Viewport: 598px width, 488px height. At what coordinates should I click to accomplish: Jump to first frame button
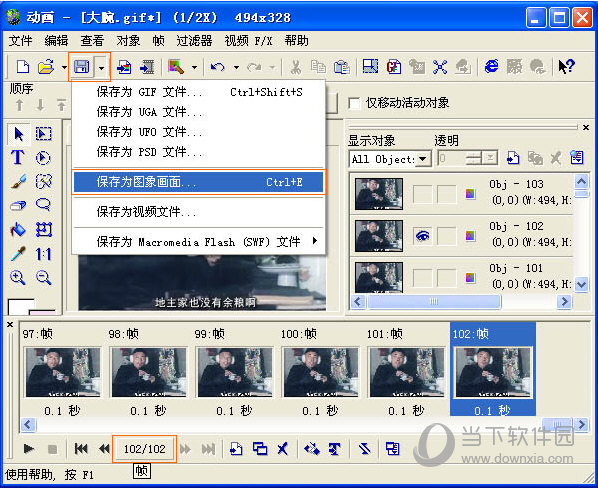[81, 449]
